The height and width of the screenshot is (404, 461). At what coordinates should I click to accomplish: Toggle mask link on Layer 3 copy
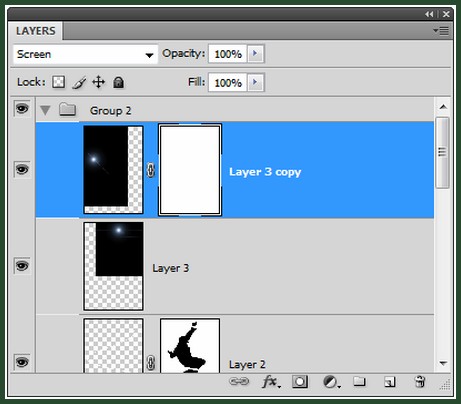151,170
